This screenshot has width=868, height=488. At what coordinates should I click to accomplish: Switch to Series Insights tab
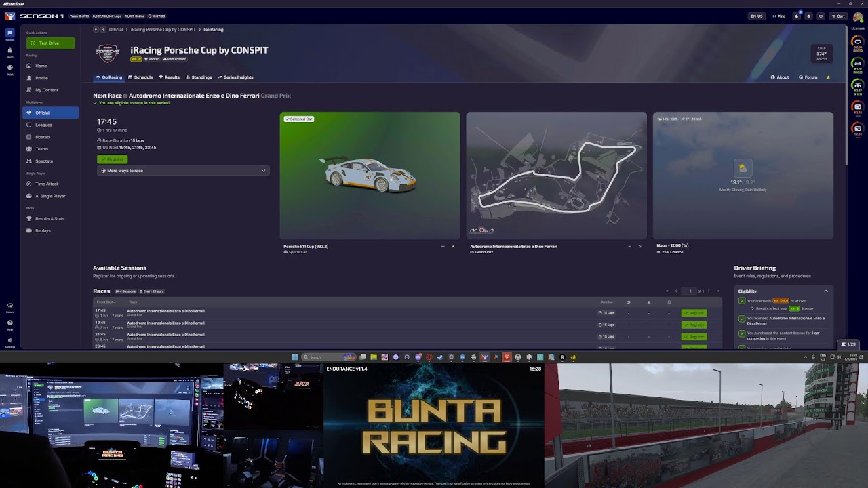[x=236, y=77]
